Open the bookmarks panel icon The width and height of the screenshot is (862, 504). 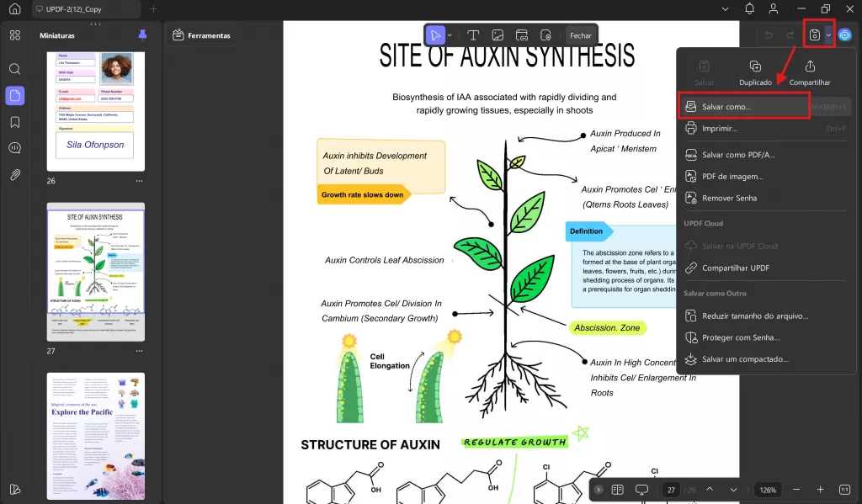coord(15,122)
